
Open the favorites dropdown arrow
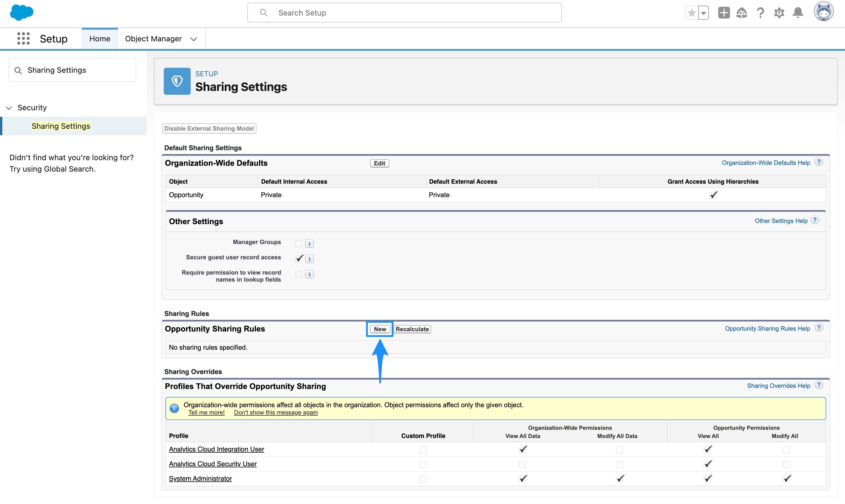[703, 13]
